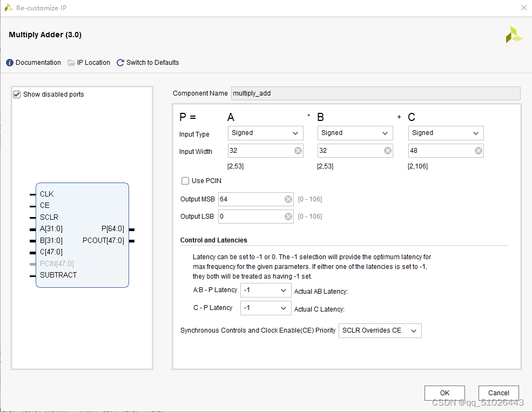This screenshot has width=532, height=412.
Task: Click the PCOUT[47:0] output port
Action: click(x=104, y=240)
